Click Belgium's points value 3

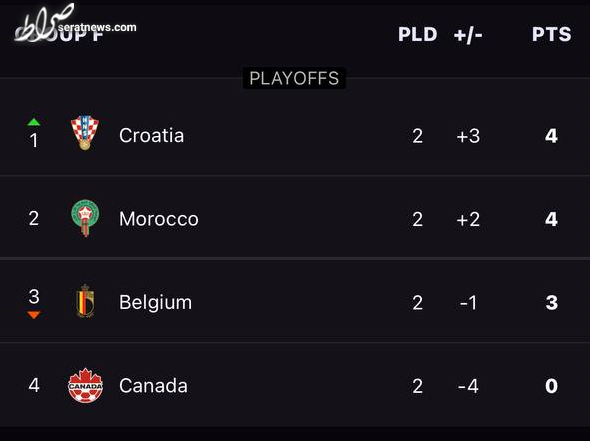coord(552,303)
